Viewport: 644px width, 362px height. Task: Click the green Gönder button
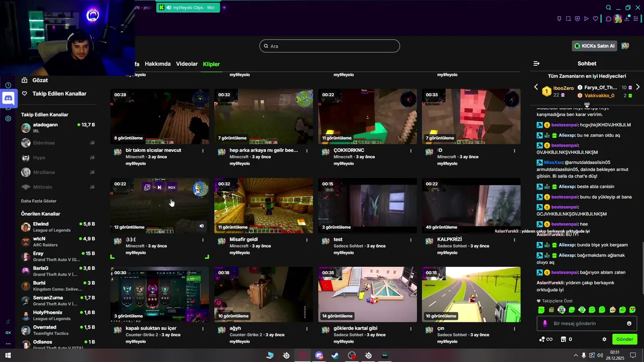tap(624, 339)
